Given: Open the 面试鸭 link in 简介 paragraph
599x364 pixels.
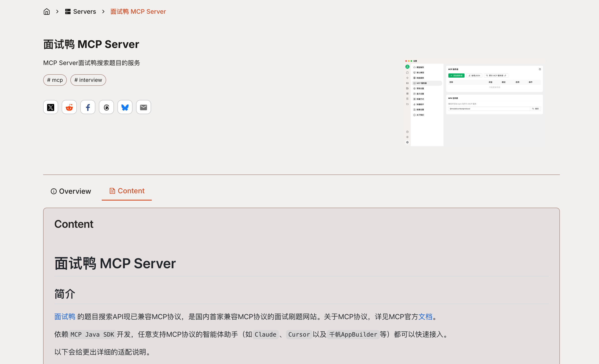Looking at the screenshot, I should pos(65,317).
